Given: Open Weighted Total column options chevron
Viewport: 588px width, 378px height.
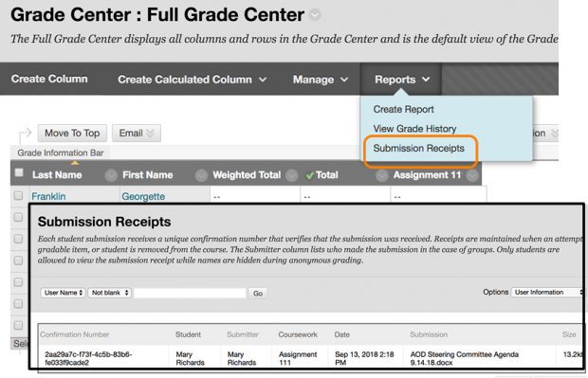Looking at the screenshot, I should tap(292, 175).
